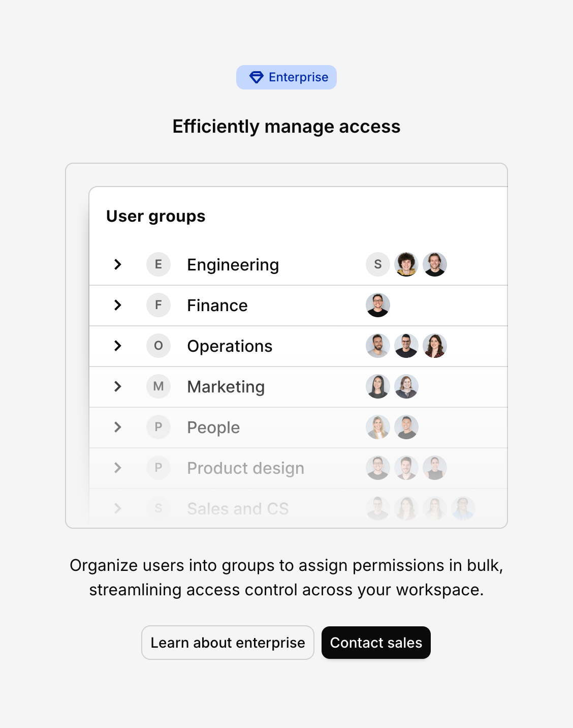
Task: Expand the Marketing group chevron
Action: (x=118, y=386)
